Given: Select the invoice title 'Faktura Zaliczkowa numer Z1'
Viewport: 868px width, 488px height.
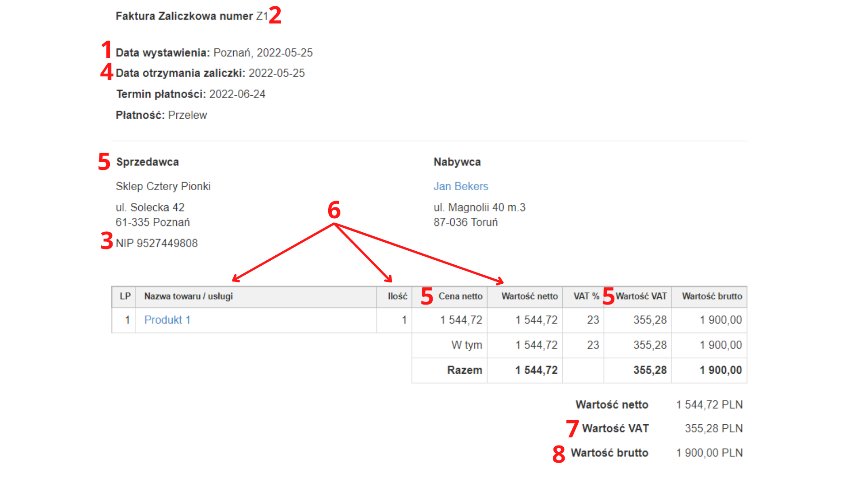Looking at the screenshot, I should pos(192,16).
